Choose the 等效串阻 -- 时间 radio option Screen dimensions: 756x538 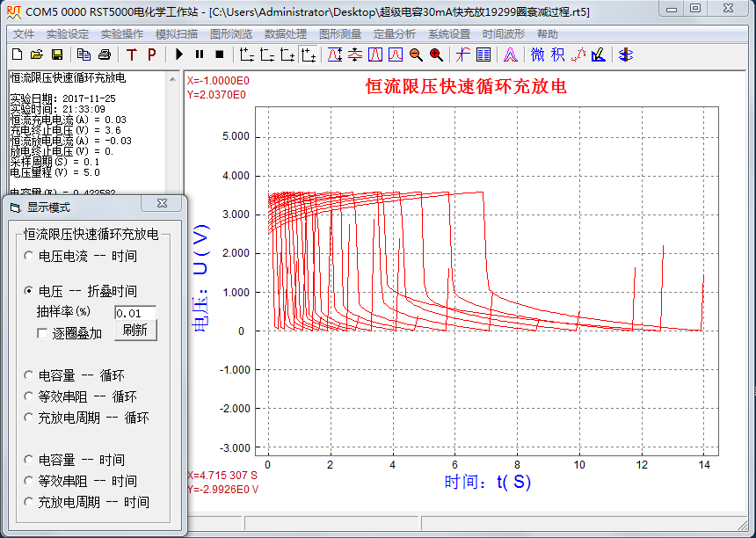coord(30,481)
